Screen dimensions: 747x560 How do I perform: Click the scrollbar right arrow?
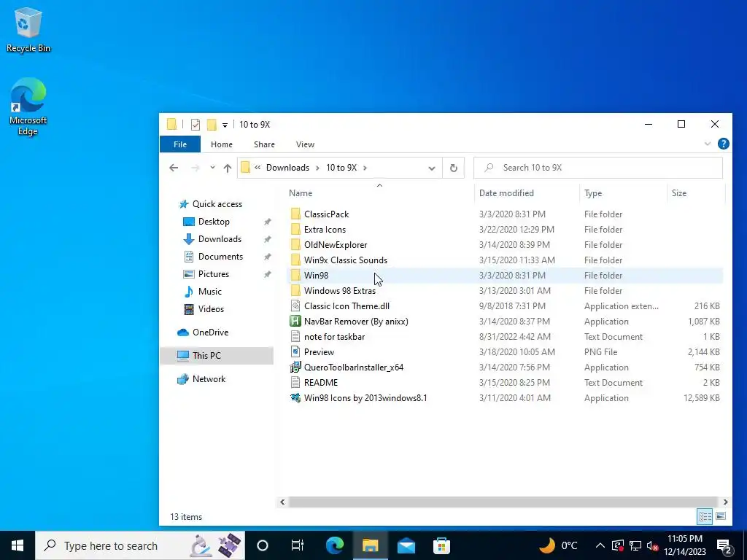pos(725,502)
